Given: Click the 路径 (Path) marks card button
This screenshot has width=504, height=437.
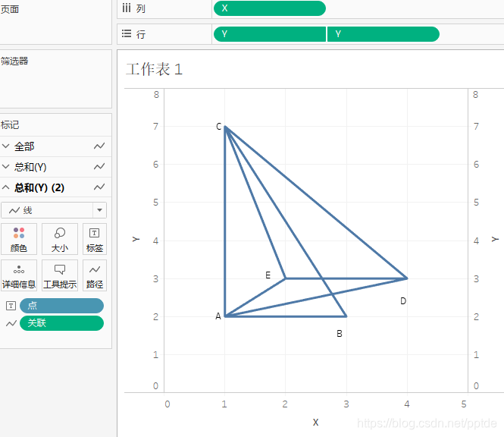Looking at the screenshot, I should [x=95, y=275].
